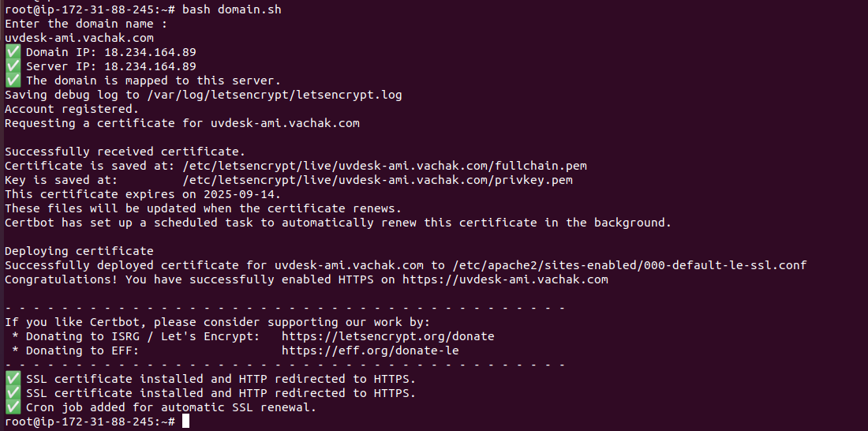Click the checkmark beside first SSL installed line
Viewport: 868px width, 431px height.
[x=12, y=379]
